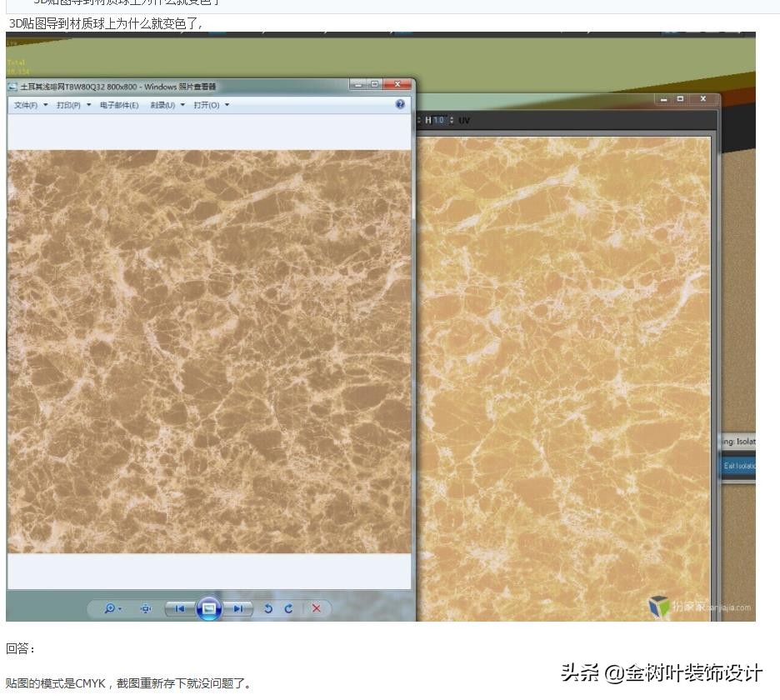The image size is (780, 700).
Task: Rotate the image clockwise
Action: tap(288, 609)
